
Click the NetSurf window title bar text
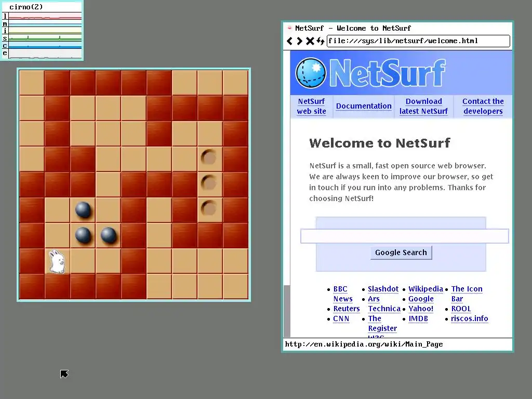353,28
